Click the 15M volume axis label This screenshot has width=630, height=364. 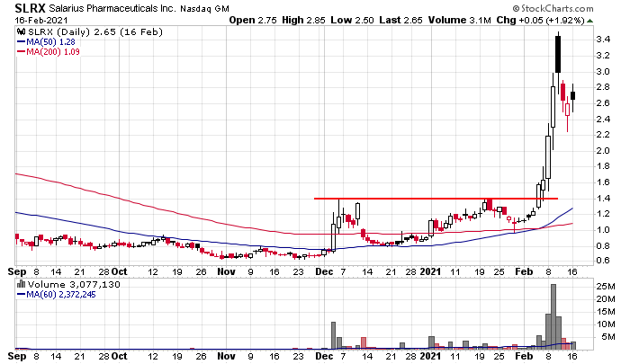pyautogui.click(x=606, y=312)
